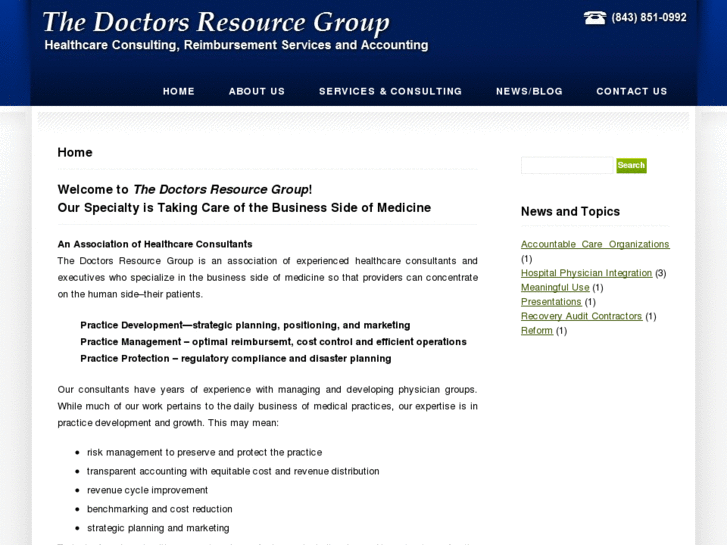The width and height of the screenshot is (727, 545).
Task: Click bullet 'risk management to preserve and protect'
Action: pos(204,452)
